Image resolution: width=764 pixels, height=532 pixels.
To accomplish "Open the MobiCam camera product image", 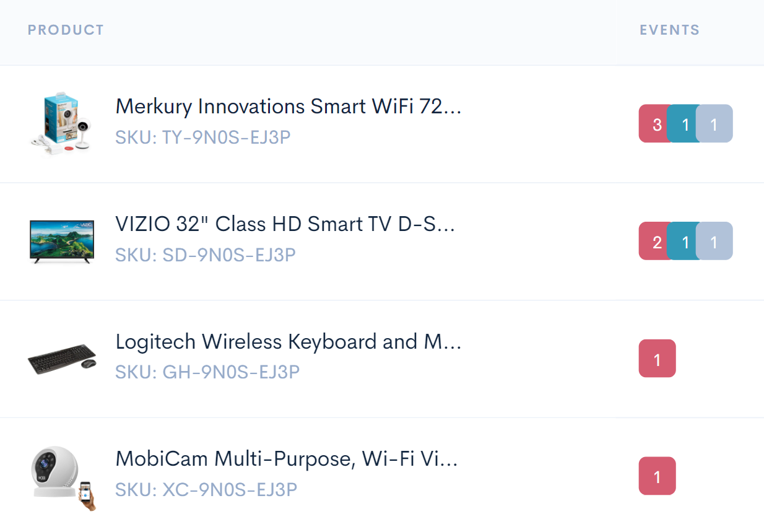I will click(64, 477).
